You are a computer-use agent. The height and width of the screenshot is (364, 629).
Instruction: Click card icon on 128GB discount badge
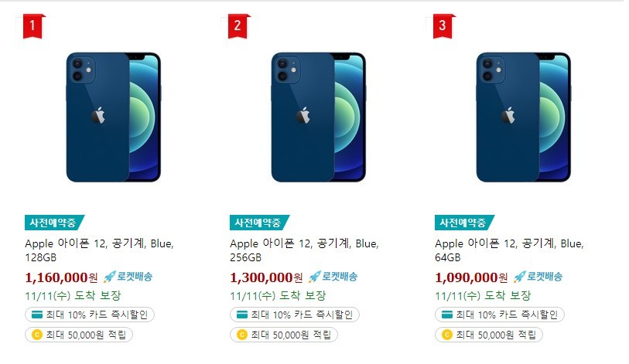click(37, 315)
